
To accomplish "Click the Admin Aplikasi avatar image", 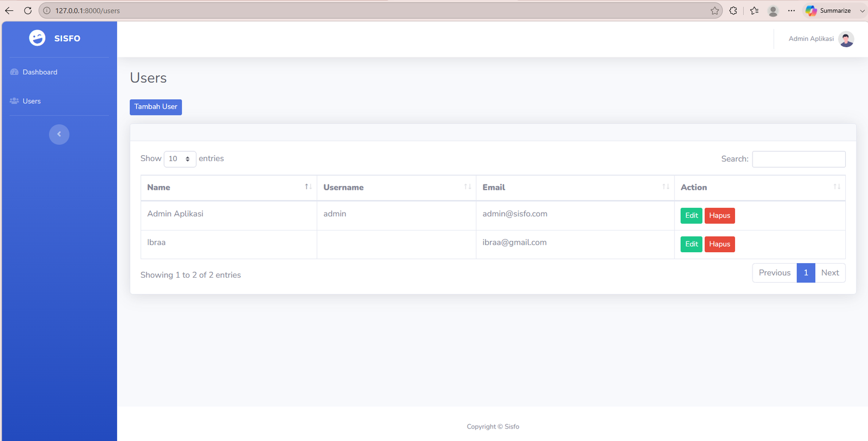I will click(846, 39).
